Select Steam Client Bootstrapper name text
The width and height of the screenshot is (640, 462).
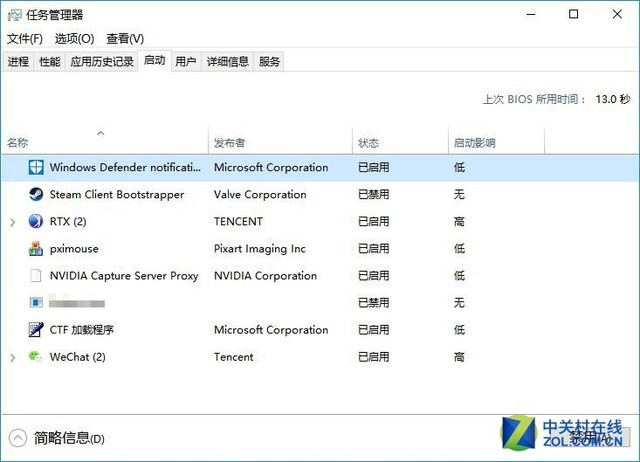117,195
